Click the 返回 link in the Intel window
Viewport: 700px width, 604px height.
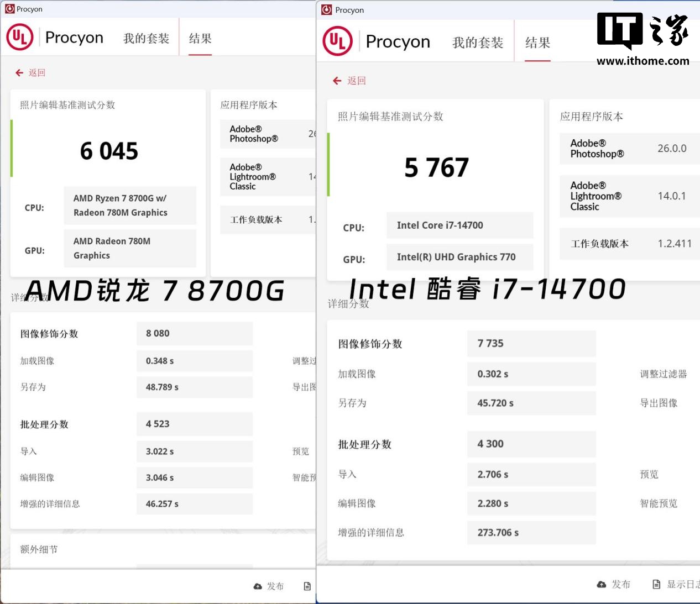(x=357, y=81)
